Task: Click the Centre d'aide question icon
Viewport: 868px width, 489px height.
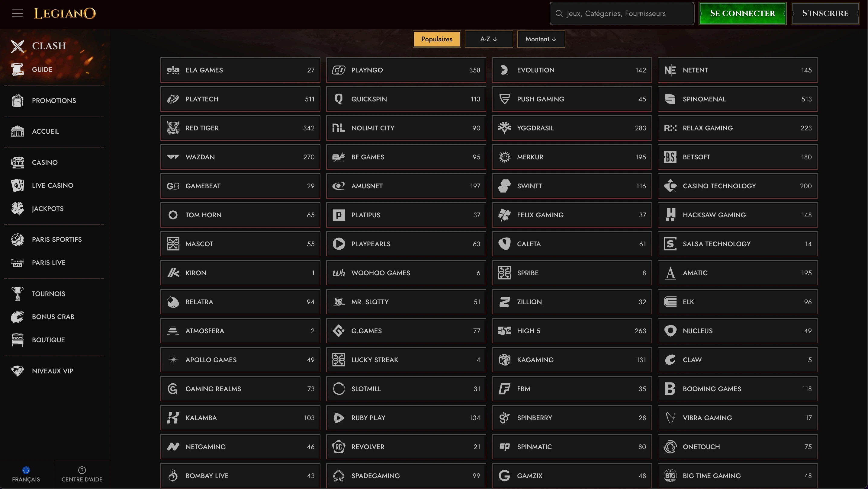Action: pyautogui.click(x=82, y=470)
